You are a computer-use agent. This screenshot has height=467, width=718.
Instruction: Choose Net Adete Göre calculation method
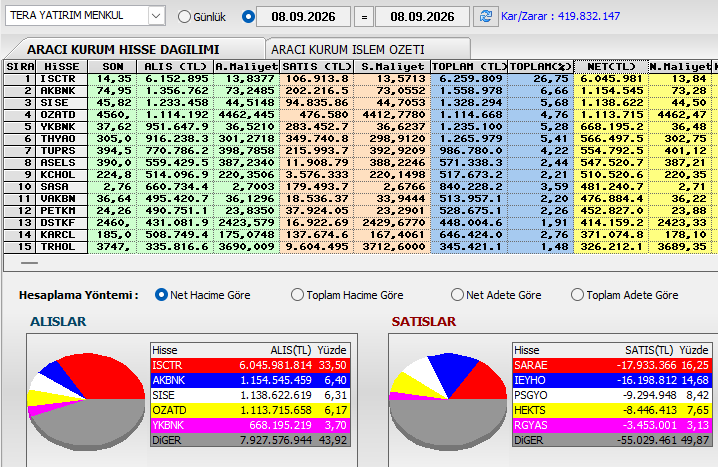click(457, 295)
